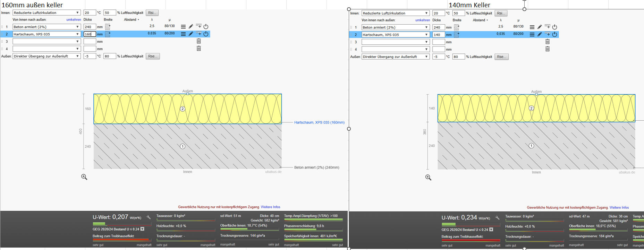This screenshot has height=250, width=644.
Task: Click the Breite texture icon for Hartschaum, 140mm panel
Action: pos(457,35)
